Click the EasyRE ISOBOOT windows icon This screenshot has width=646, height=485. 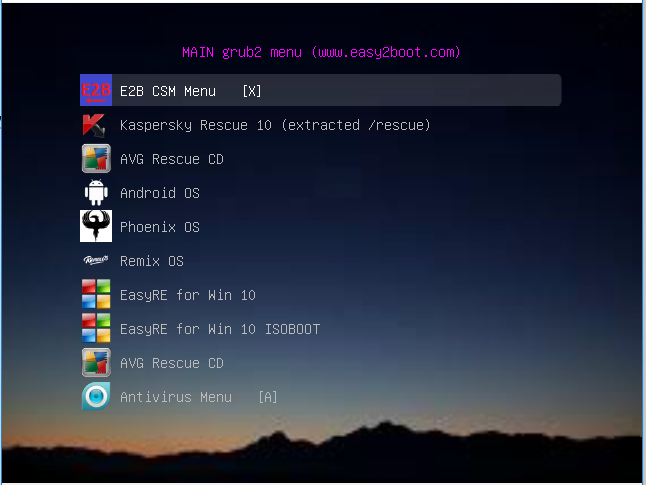[x=96, y=328]
